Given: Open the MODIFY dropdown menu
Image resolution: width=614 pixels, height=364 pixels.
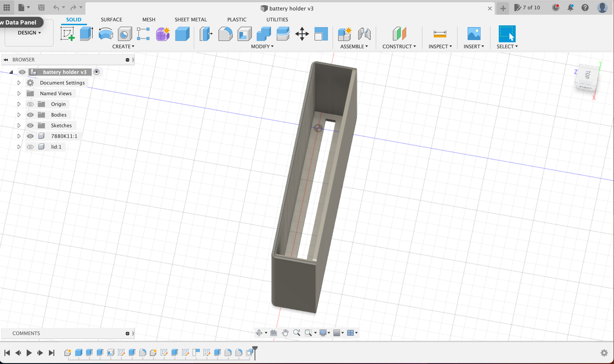Looking at the screenshot, I should click(x=262, y=46).
